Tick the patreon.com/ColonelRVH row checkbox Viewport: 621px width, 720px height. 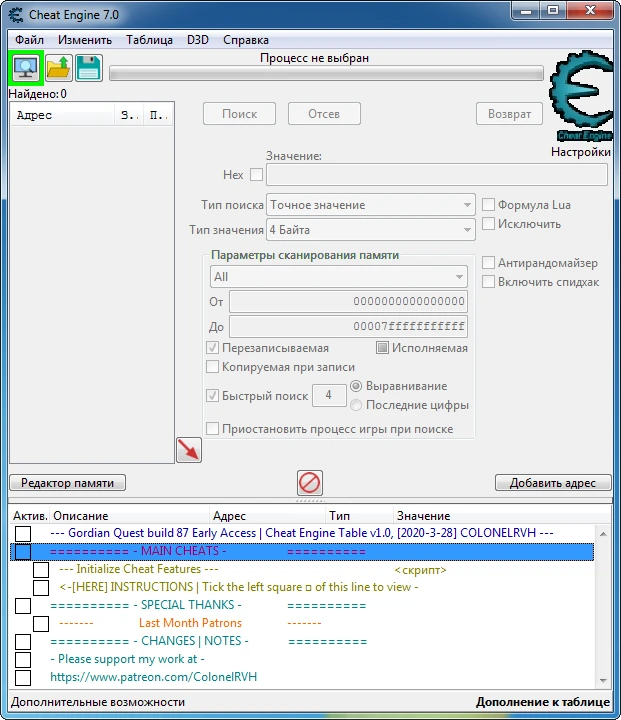(23, 677)
